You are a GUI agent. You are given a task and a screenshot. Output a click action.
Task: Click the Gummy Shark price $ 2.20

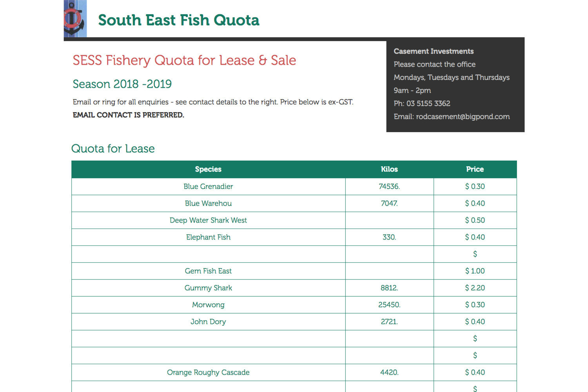coord(475,288)
